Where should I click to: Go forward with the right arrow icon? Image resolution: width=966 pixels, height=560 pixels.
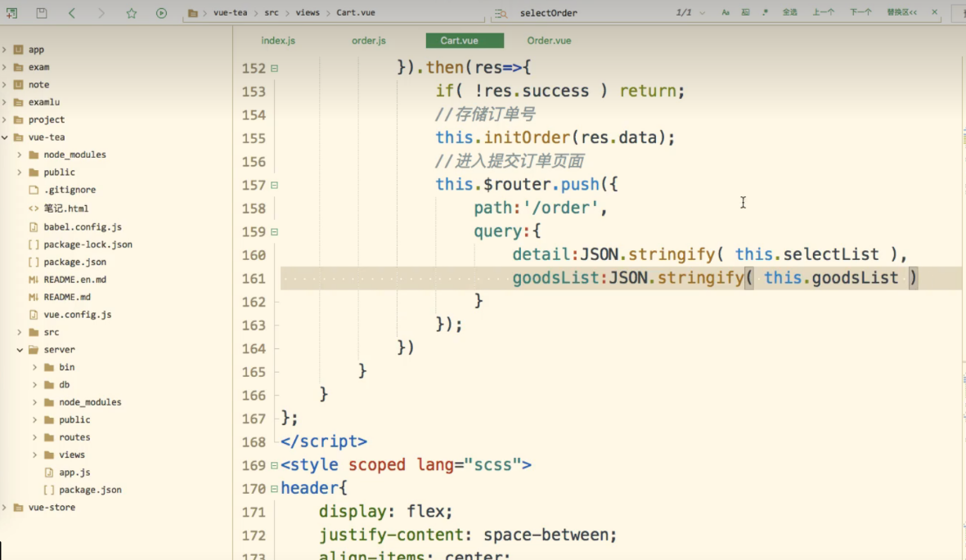click(101, 12)
